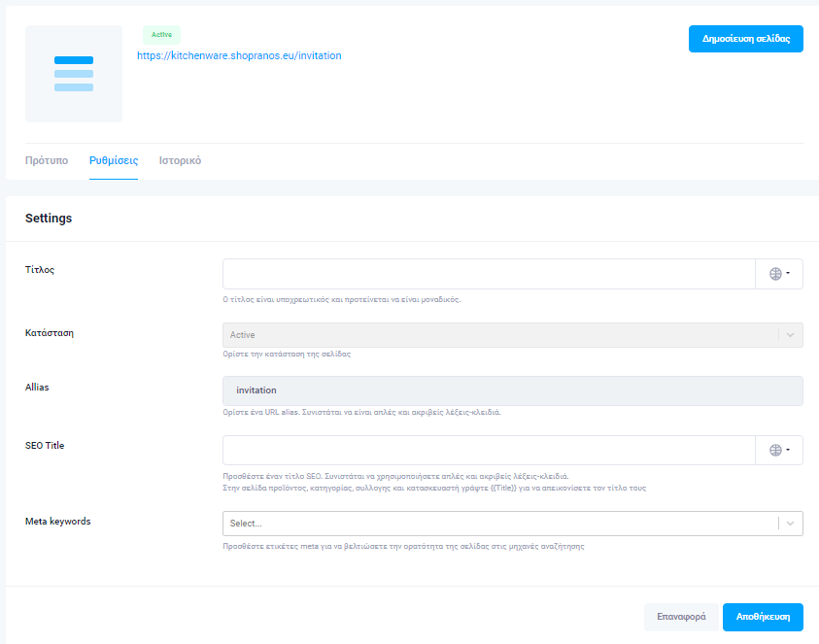
Task: Focus the SEO Title text input
Action: click(488, 450)
